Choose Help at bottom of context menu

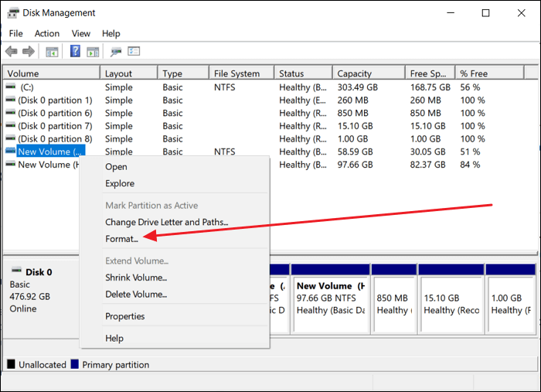[175, 338]
